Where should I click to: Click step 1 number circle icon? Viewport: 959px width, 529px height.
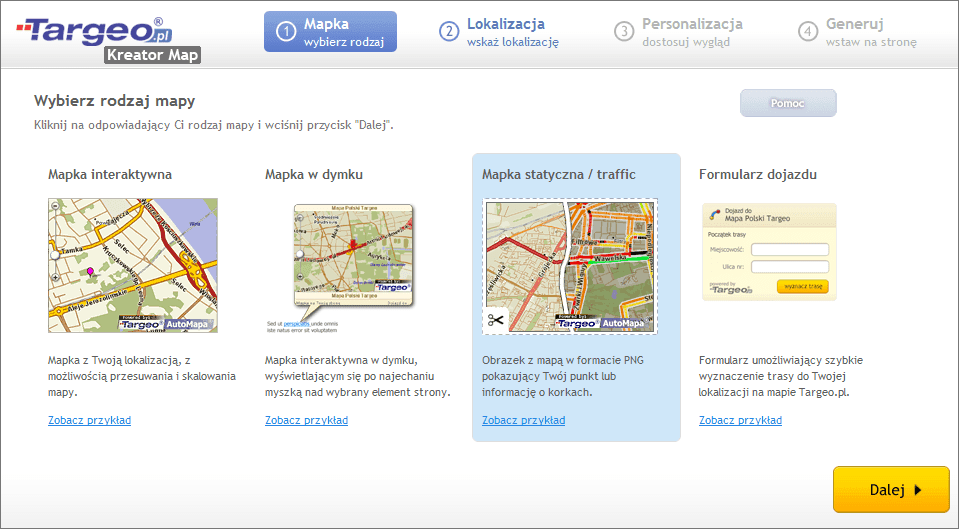(x=286, y=31)
